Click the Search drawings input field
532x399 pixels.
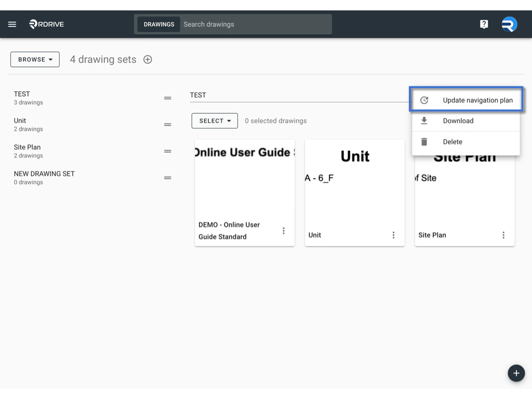[255, 24]
